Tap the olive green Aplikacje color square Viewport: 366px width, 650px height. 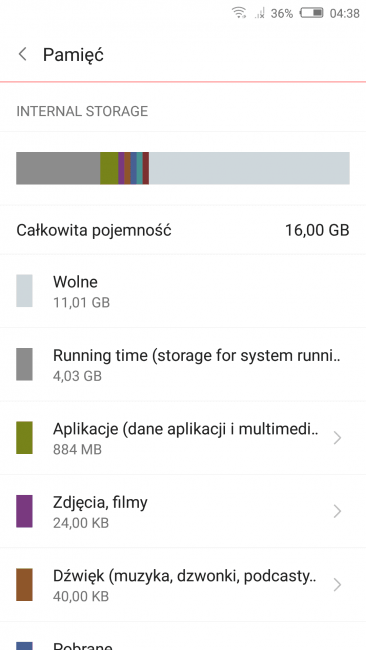tap(24, 437)
